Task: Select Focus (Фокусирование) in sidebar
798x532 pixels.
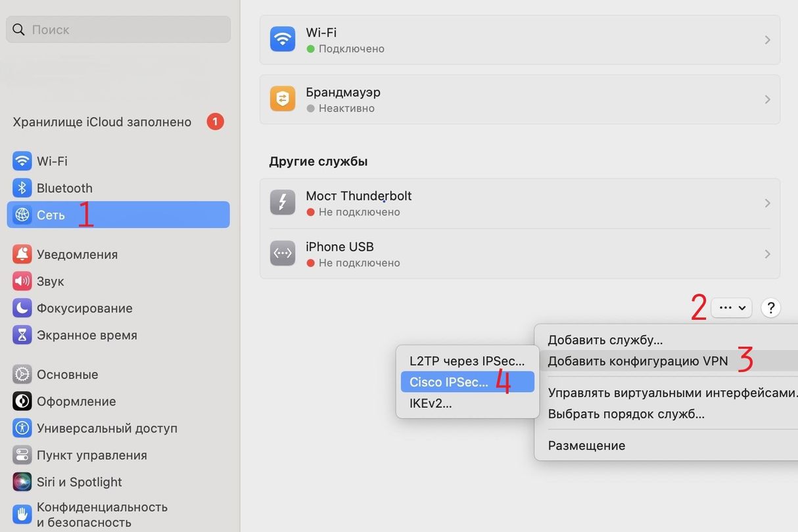Action: coord(84,308)
